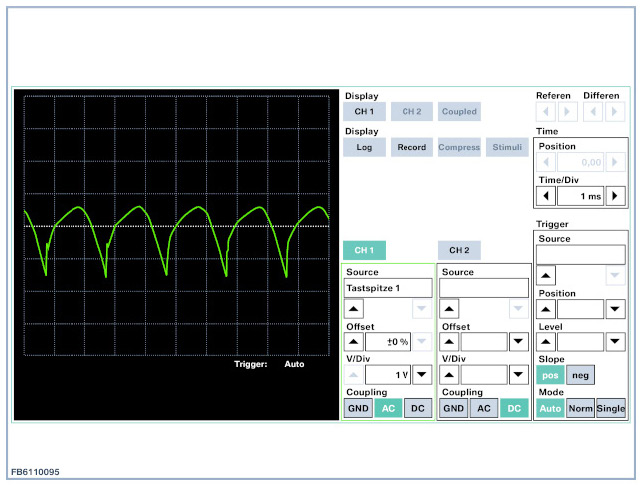This screenshot has height=485, width=641.
Task: Click the CH 1 Source field Tastspitze 1
Action: tap(387, 288)
